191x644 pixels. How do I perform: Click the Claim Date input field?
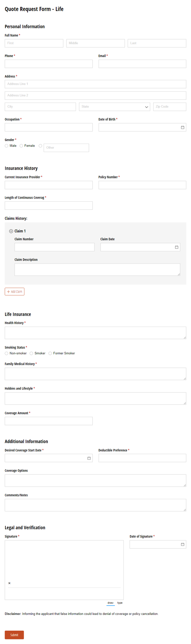click(x=140, y=247)
